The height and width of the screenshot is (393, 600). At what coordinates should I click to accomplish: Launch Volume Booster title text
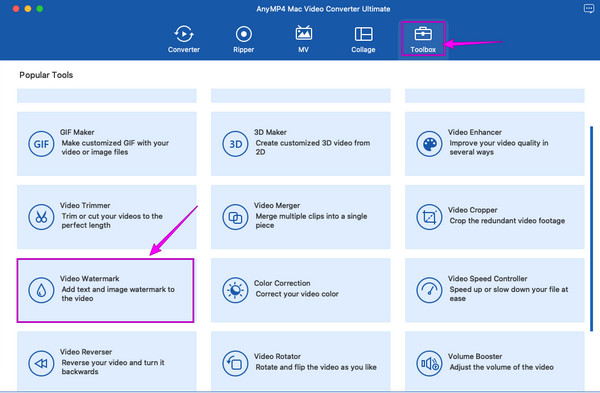coord(475,356)
